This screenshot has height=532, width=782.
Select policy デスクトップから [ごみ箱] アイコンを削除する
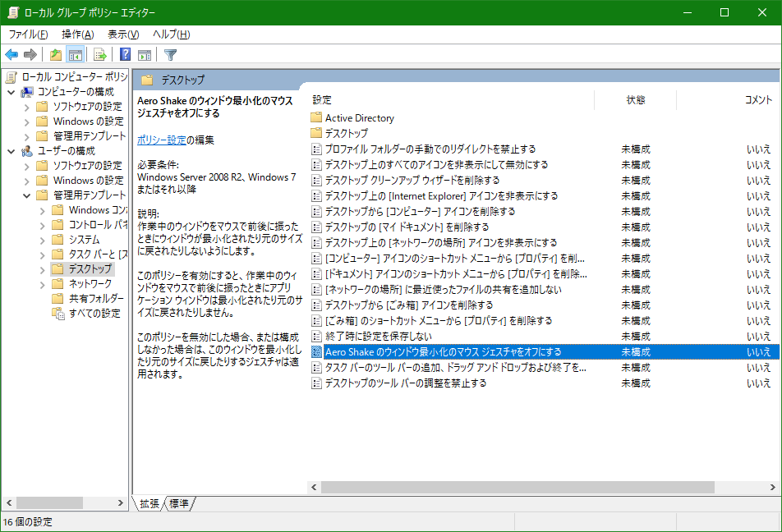pyautogui.click(x=409, y=305)
